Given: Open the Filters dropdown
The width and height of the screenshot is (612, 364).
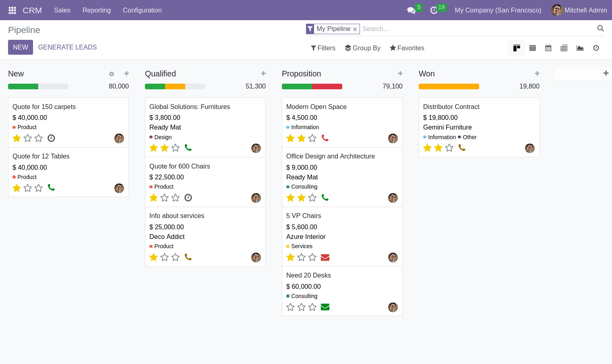Looking at the screenshot, I should click(x=323, y=48).
